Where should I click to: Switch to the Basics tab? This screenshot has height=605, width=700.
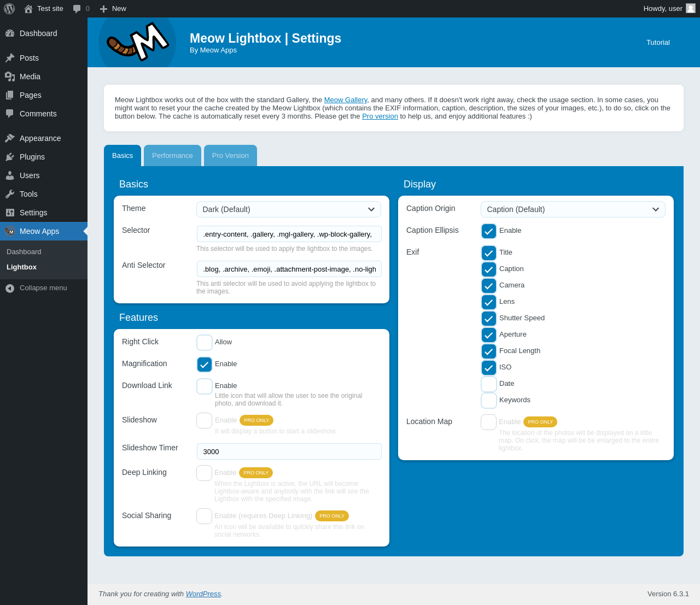click(122, 156)
